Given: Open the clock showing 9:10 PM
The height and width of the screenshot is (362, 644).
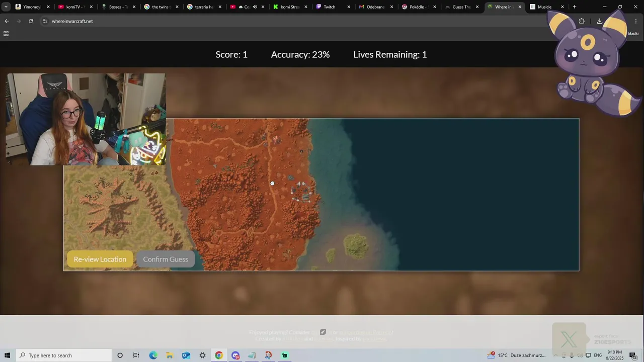Looking at the screenshot, I should (x=615, y=355).
